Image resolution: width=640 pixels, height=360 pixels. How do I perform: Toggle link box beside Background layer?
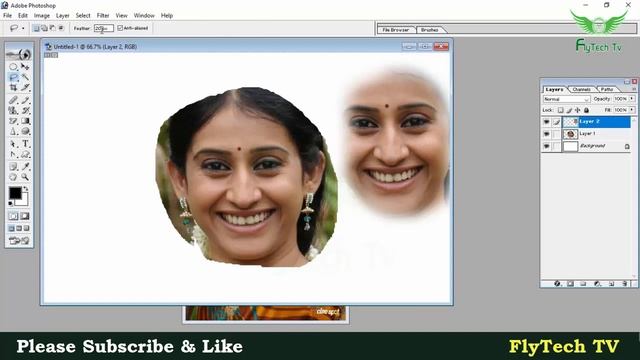click(557, 146)
